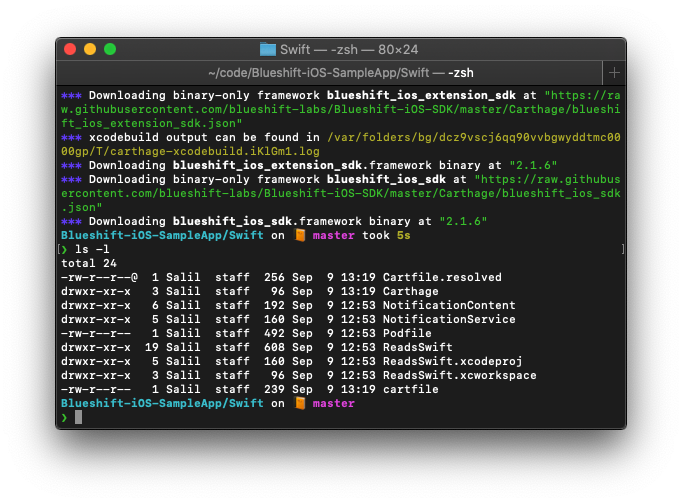Click the ReadsSwift.xcodeproj name
682x503 pixels.
(452, 361)
